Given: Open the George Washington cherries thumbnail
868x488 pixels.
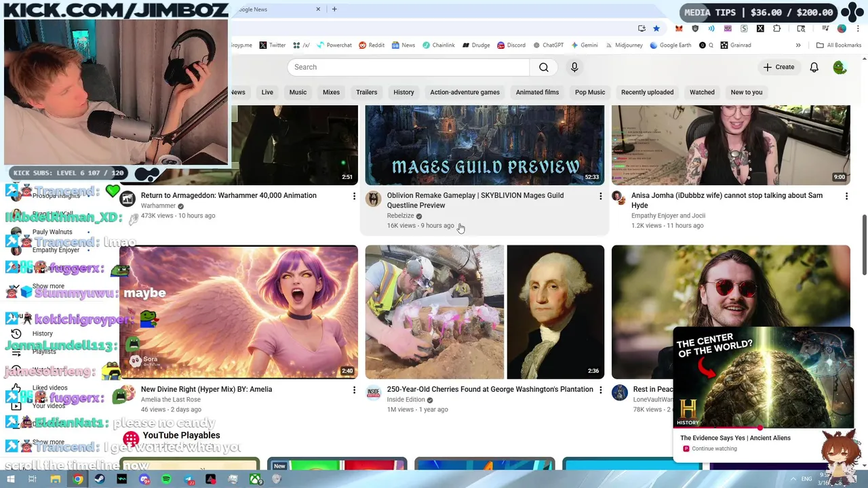Looking at the screenshot, I should pos(484,312).
